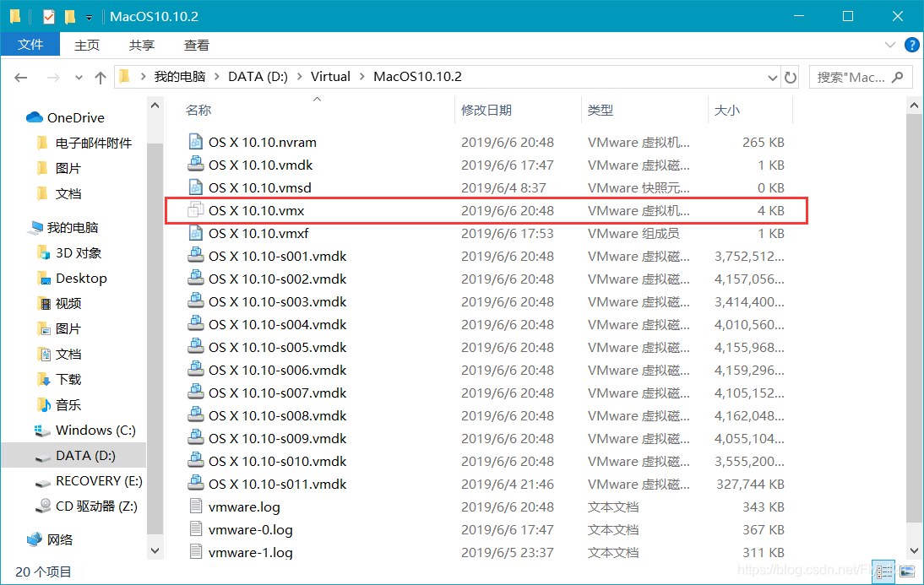The height and width of the screenshot is (585, 924).
Task: Open the 文件 menu
Action: 30,45
